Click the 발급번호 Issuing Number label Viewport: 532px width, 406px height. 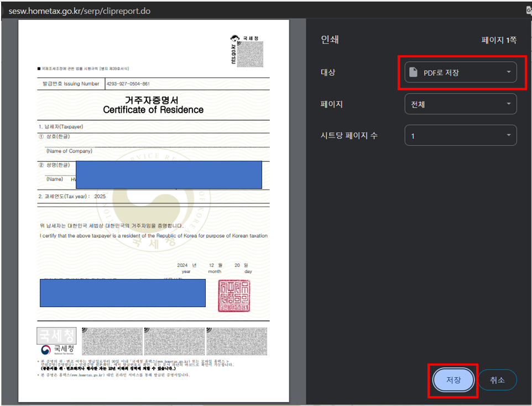tap(71, 84)
